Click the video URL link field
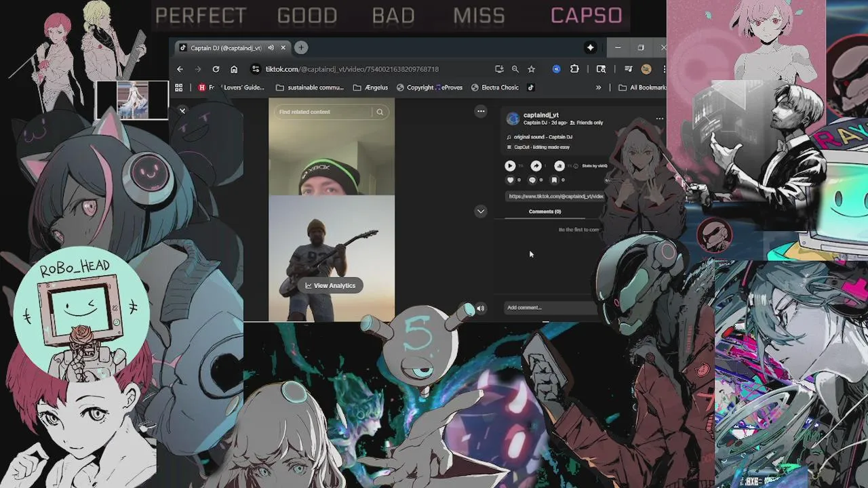This screenshot has width=868, height=488. coord(555,196)
